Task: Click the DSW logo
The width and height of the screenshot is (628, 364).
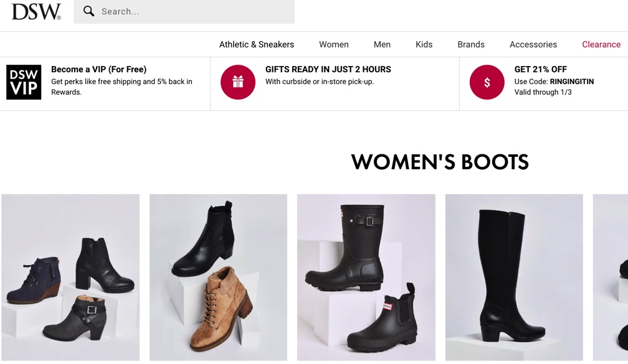Action: point(36,12)
